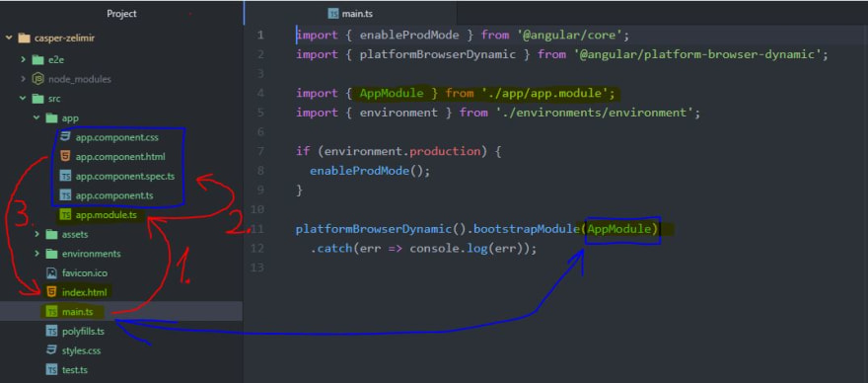
Task: Open app.component.spec.ts file
Action: click(x=125, y=177)
